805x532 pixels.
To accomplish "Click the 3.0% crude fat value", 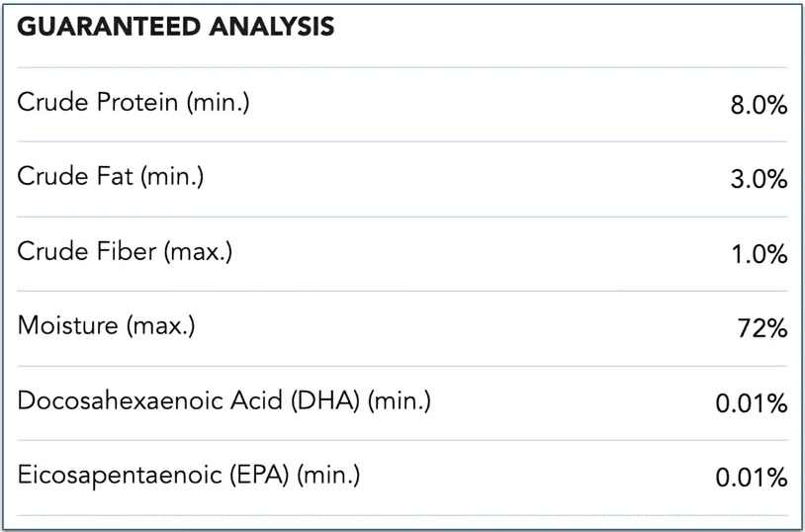I will tap(759, 180).
